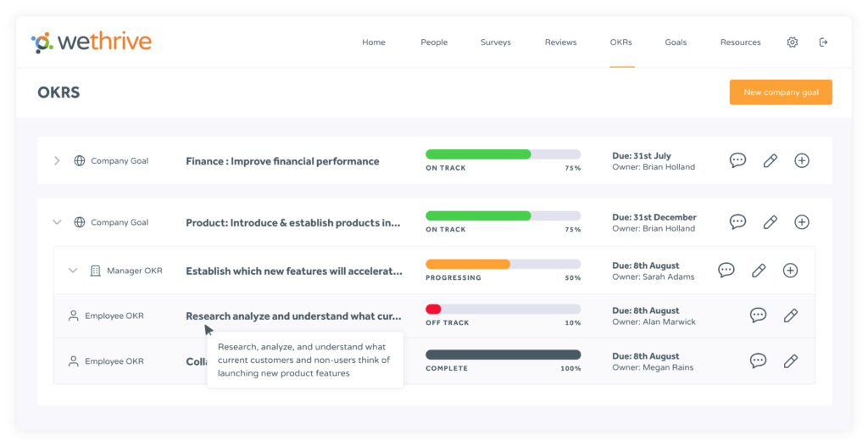The height and width of the screenshot is (447, 868).
Task: Collapse the Manager OKR row
Action: coord(73,271)
